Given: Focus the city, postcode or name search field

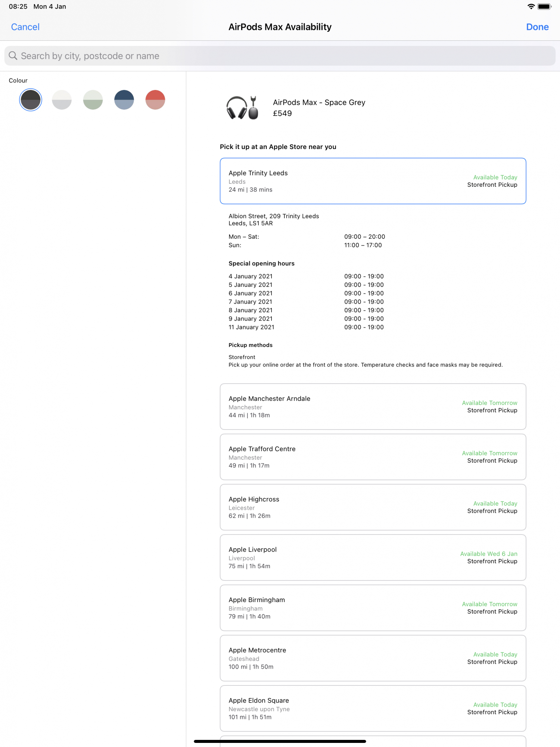Looking at the screenshot, I should tap(280, 56).
